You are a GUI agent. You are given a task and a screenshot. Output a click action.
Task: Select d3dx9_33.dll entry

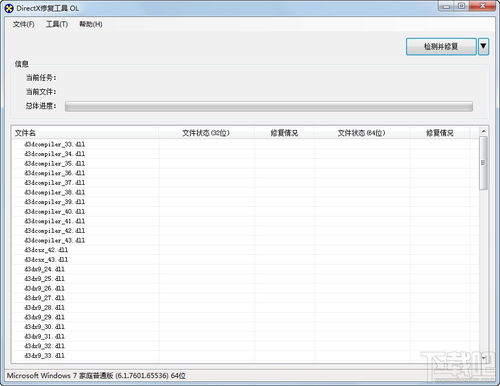tap(44, 356)
